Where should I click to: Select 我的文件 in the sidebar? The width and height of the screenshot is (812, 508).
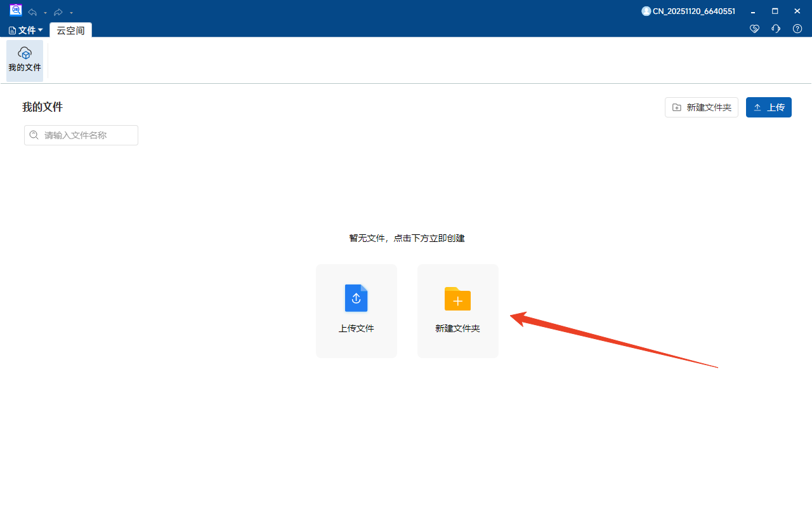pyautogui.click(x=24, y=60)
